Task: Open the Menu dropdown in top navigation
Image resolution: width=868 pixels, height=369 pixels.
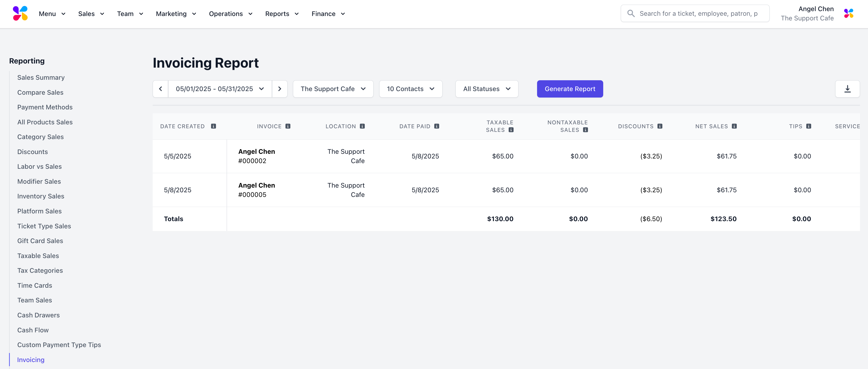Action: (52, 14)
